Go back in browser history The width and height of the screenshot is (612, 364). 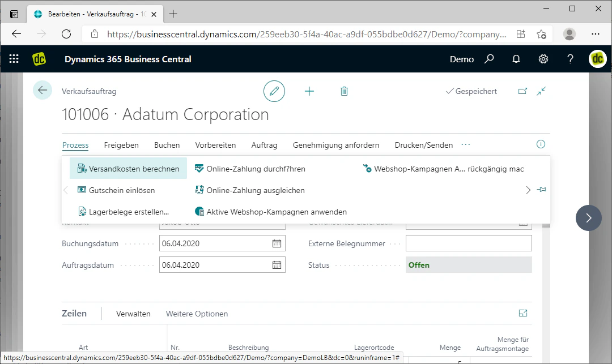[16, 34]
